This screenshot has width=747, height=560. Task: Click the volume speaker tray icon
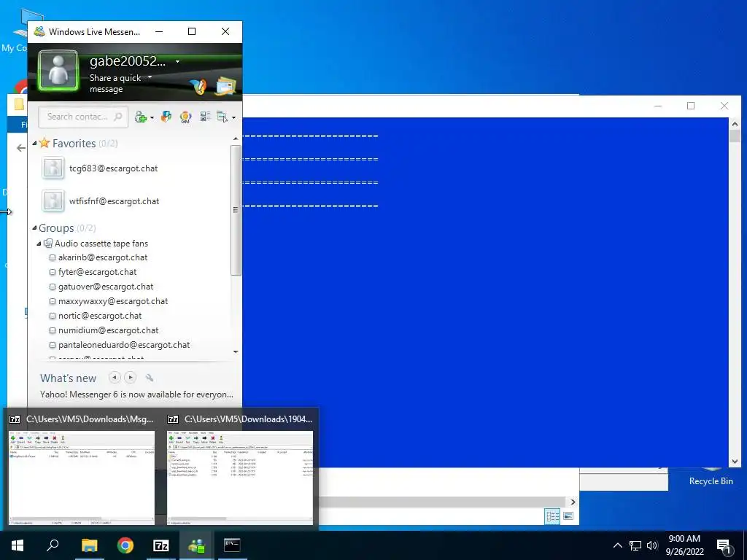point(652,545)
